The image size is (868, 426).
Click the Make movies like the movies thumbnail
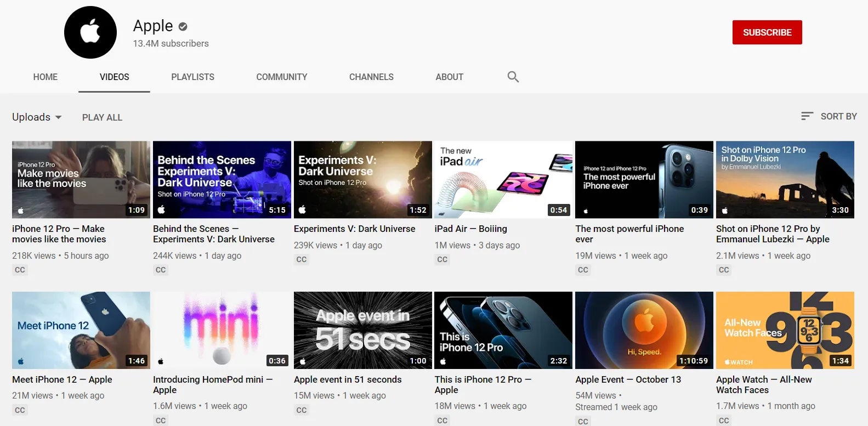click(x=81, y=180)
